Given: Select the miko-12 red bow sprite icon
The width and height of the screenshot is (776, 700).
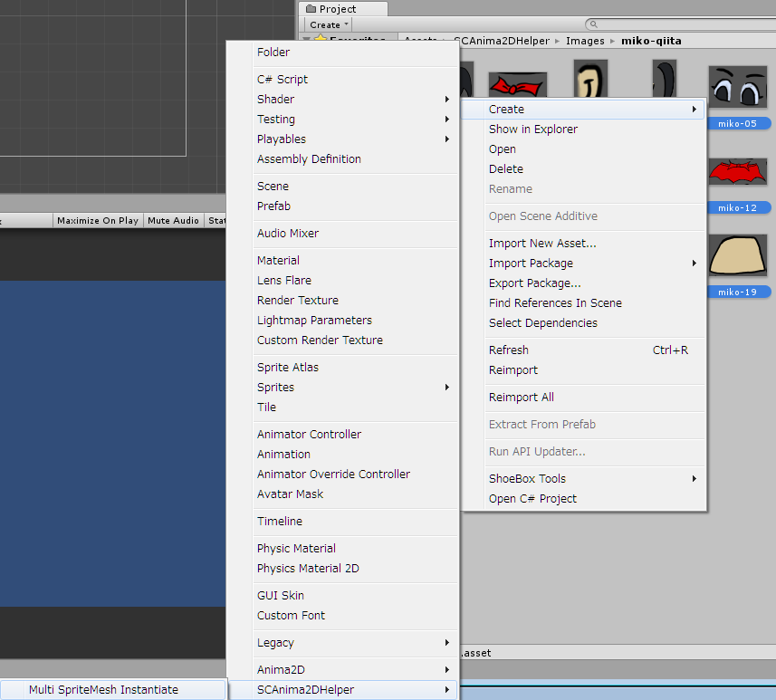Looking at the screenshot, I should [737, 172].
